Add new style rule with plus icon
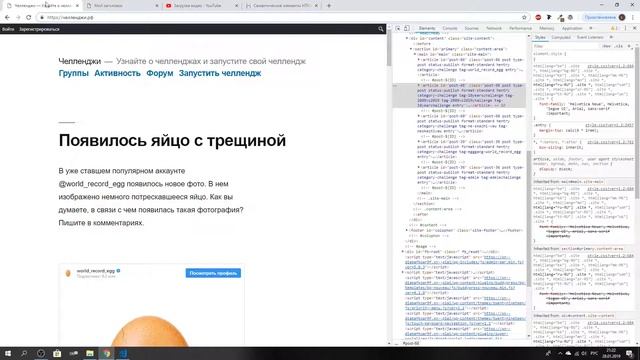640x360 pixels. tap(629, 46)
